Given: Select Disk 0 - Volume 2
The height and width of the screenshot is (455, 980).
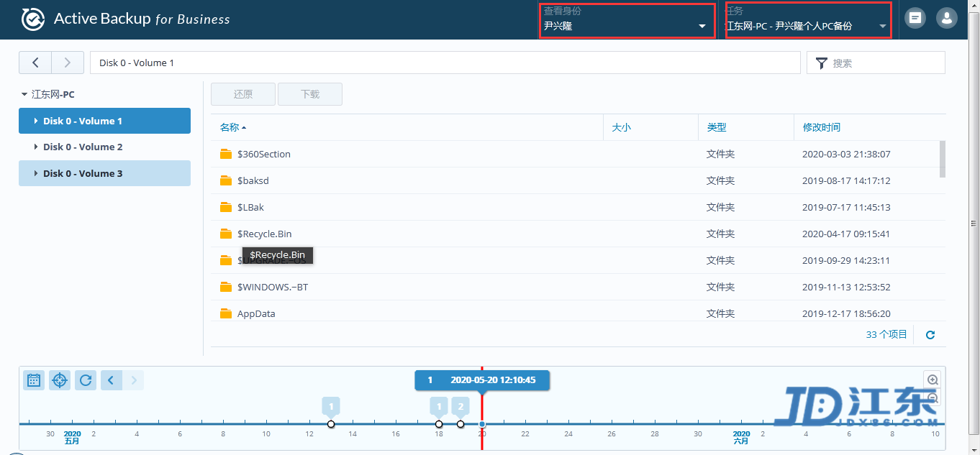Looking at the screenshot, I should [104, 147].
